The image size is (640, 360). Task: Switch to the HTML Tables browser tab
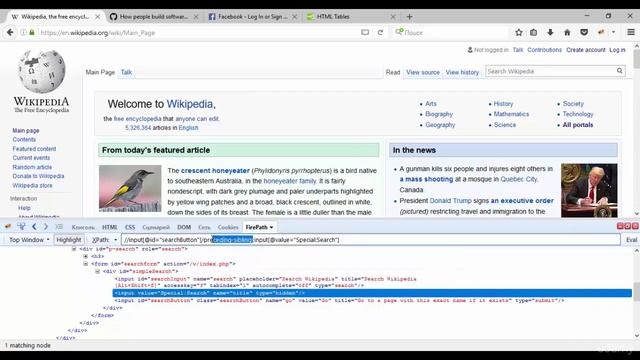coord(351,17)
